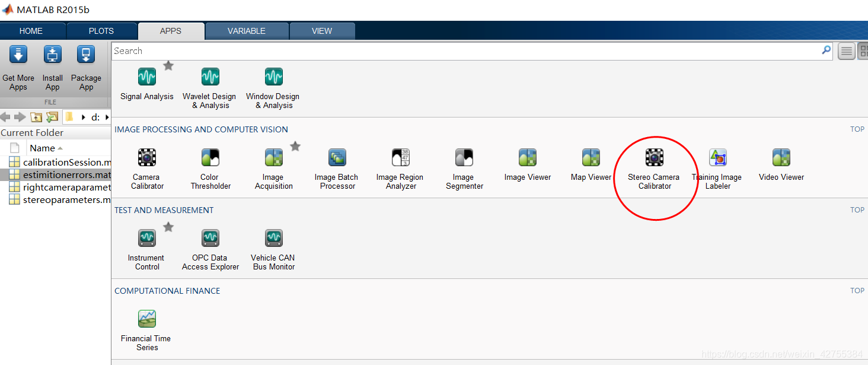Image resolution: width=868 pixels, height=365 pixels.
Task: Open the Video Viewer app
Action: [781, 164]
